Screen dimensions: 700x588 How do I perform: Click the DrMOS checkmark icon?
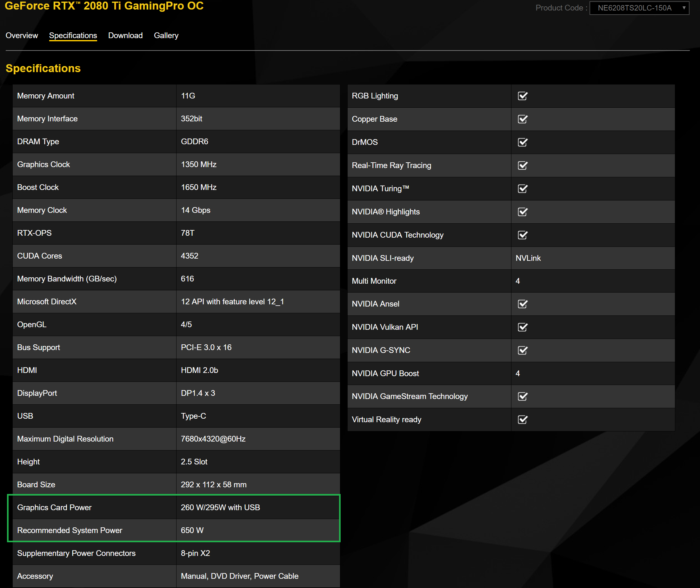522,142
